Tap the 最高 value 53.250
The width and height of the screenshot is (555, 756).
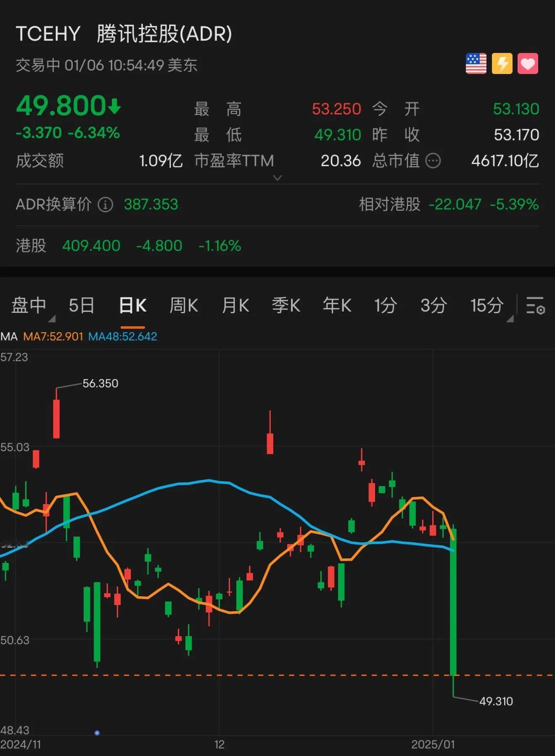coord(336,109)
